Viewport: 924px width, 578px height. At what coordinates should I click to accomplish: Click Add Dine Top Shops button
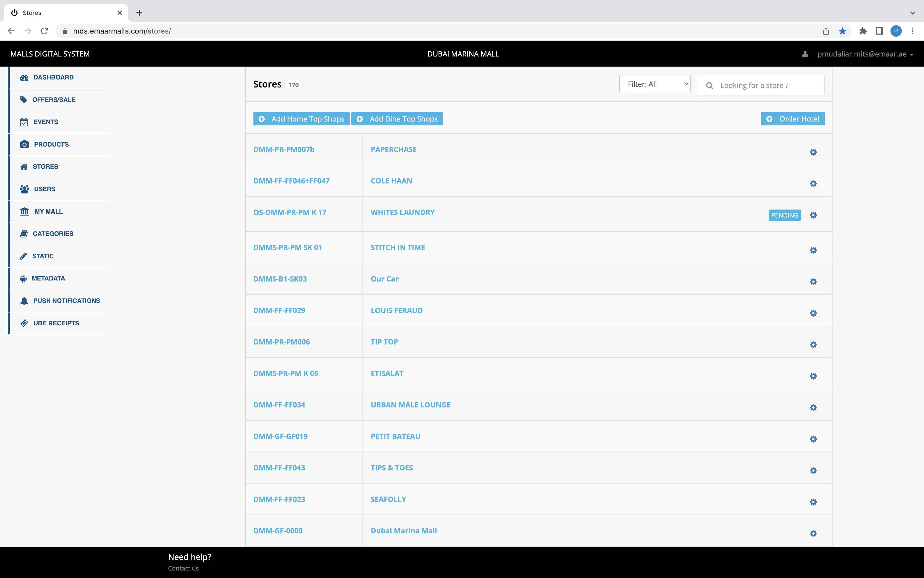(x=397, y=119)
